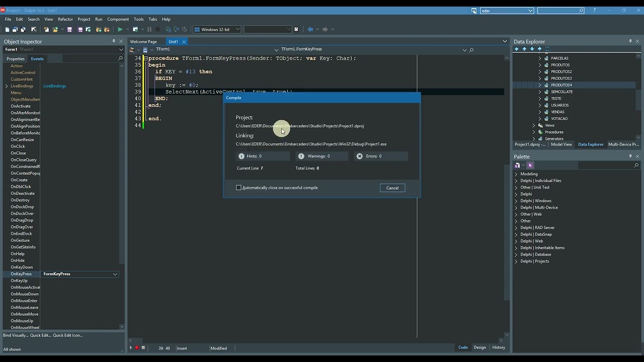The width and height of the screenshot is (644, 362).
Task: Open the eder desktop layout dropdown
Action: pos(530,11)
